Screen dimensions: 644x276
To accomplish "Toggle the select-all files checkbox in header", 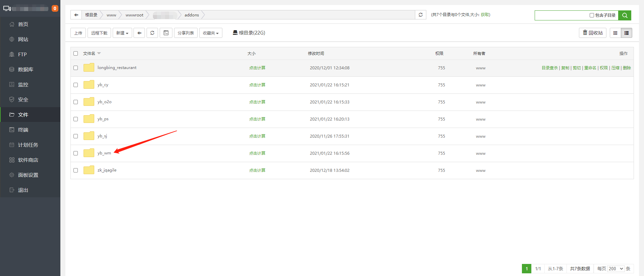I will tap(76, 54).
